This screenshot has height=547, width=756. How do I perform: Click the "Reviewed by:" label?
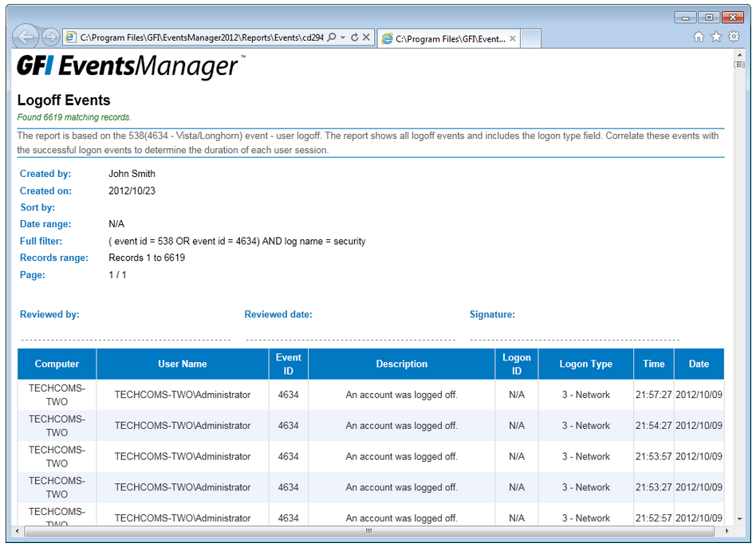pyautogui.click(x=49, y=314)
